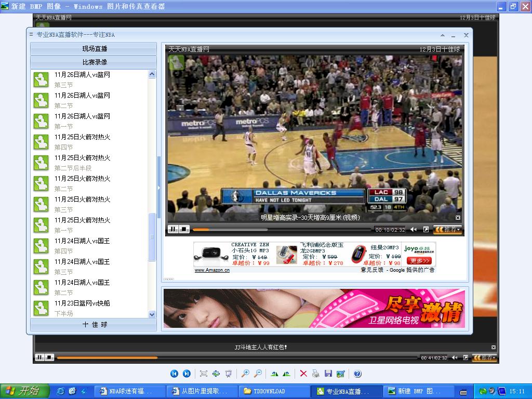Switch to 现场直播 section
This screenshot has height=399, width=532.
click(x=94, y=49)
